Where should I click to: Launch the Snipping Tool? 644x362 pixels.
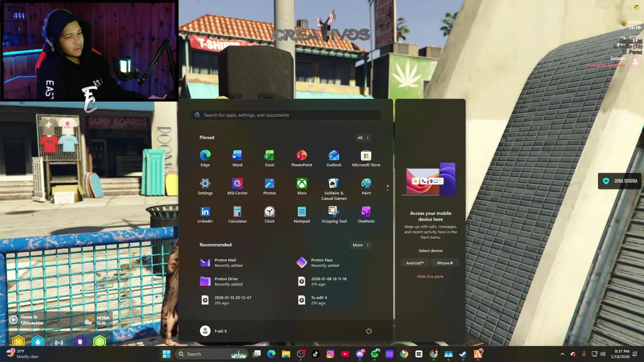[334, 215]
